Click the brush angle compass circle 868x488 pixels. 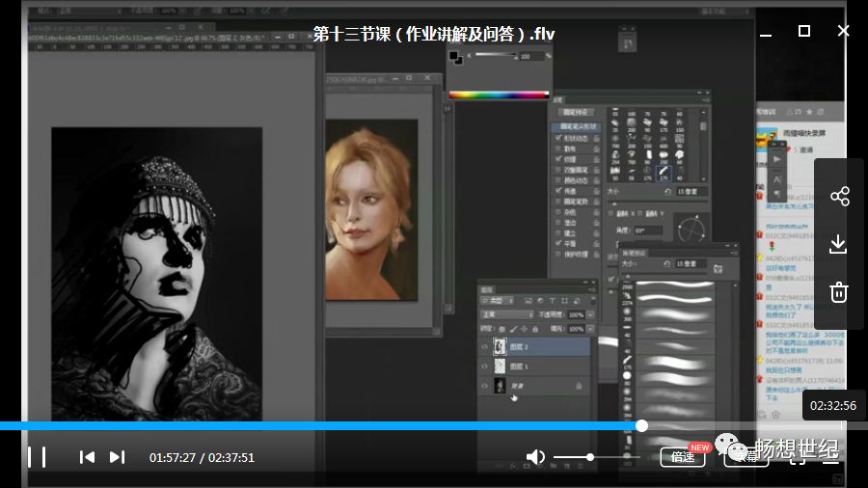coord(692,230)
